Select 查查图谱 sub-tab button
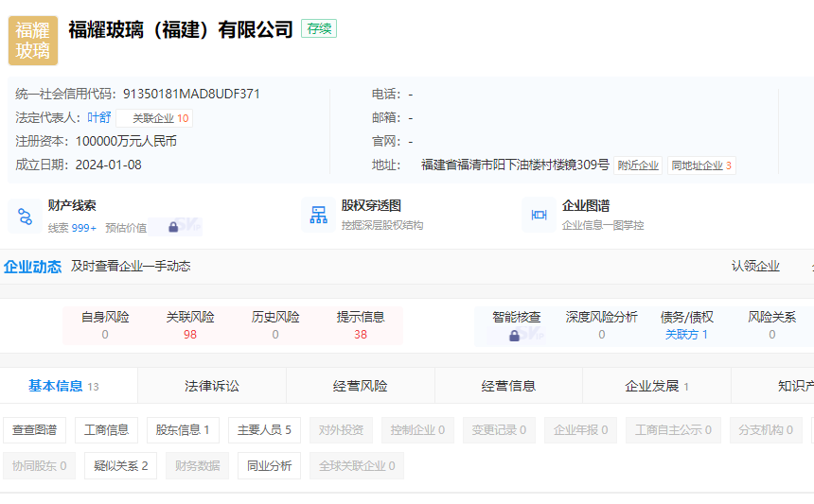This screenshot has height=504, width=814. coord(34,430)
